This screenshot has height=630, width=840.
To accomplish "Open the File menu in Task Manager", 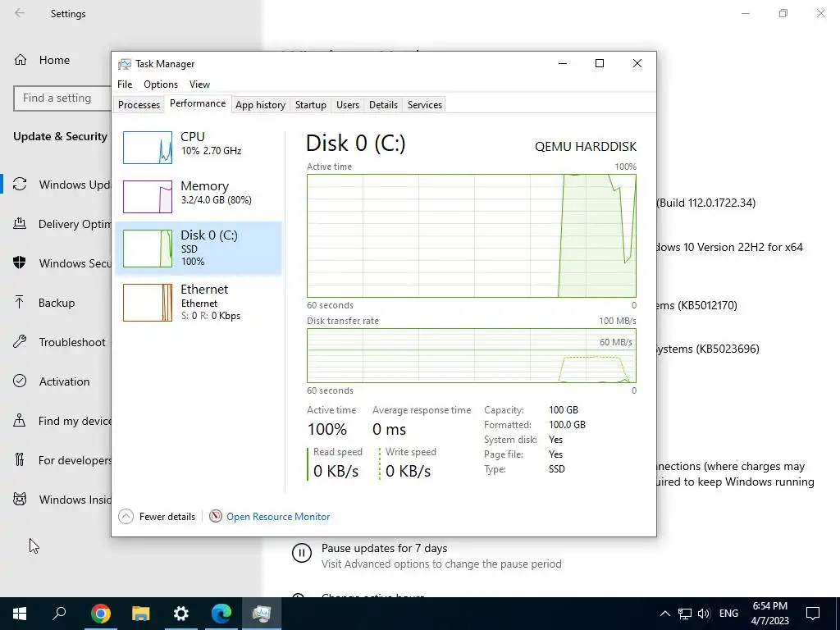I will tap(125, 84).
